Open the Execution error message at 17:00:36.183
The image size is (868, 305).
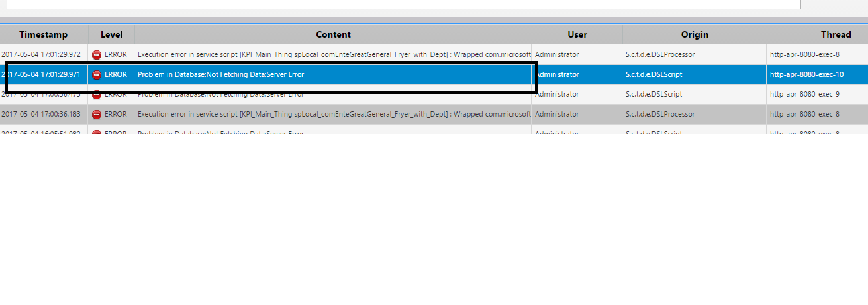coord(334,114)
